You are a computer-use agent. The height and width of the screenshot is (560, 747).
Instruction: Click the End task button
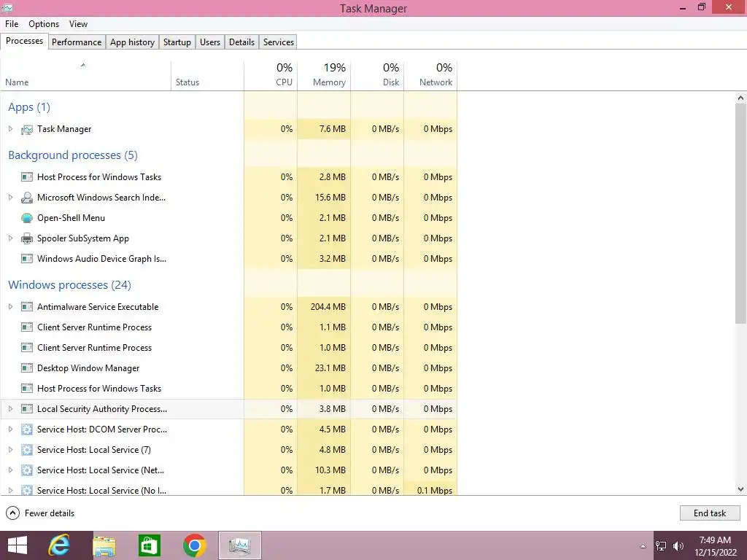pos(710,513)
